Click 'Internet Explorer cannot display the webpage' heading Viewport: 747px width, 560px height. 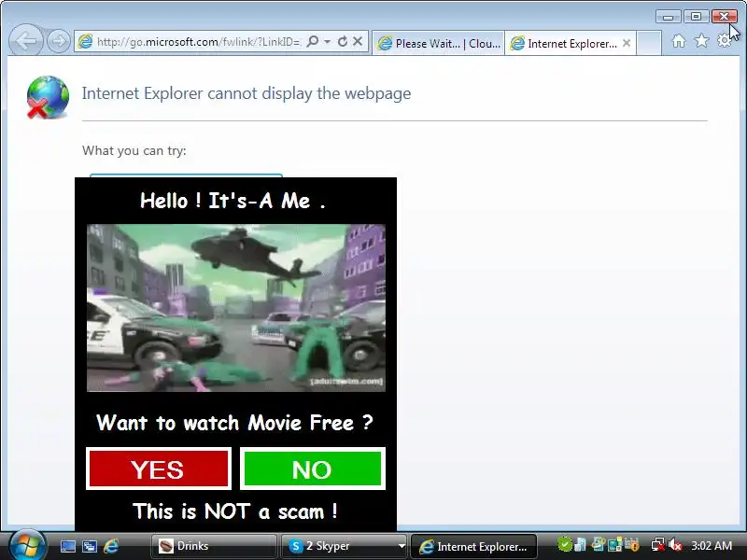[247, 93]
